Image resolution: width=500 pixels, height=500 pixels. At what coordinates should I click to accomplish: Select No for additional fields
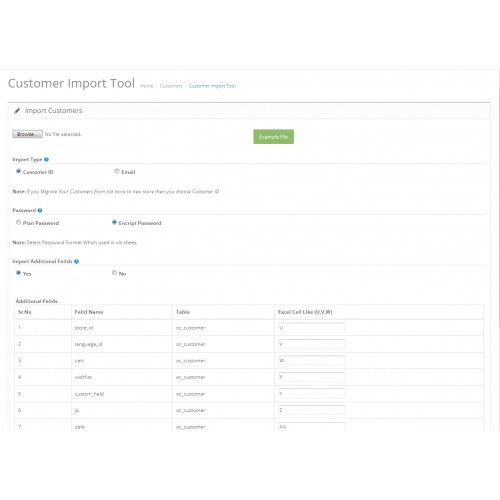114,273
